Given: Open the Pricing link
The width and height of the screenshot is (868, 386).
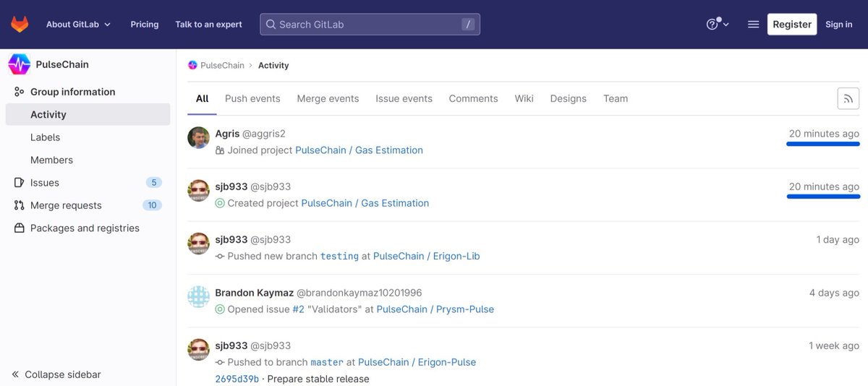Looking at the screenshot, I should pyautogui.click(x=145, y=24).
